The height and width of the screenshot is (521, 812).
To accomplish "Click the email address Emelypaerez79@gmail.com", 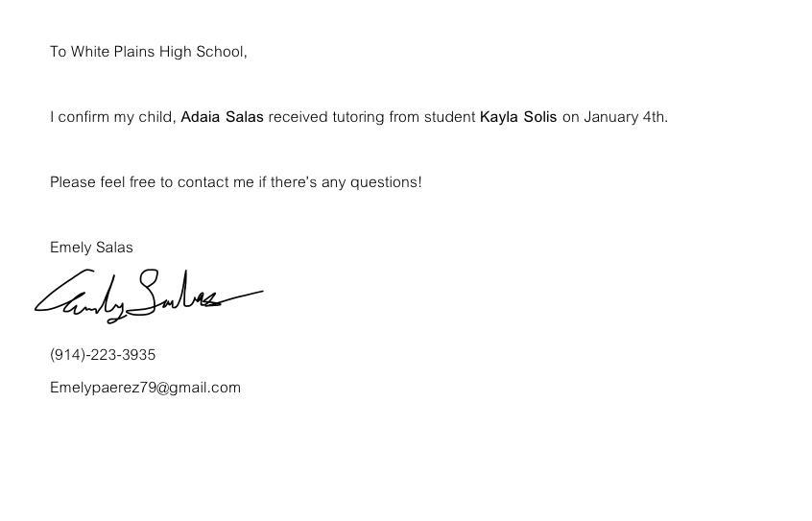I will (145, 388).
